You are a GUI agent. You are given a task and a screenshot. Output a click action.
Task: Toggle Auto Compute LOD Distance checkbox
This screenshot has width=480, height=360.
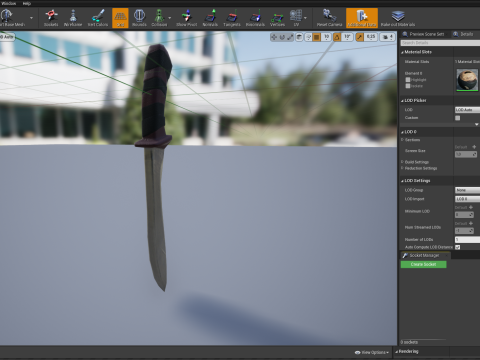coord(458,247)
